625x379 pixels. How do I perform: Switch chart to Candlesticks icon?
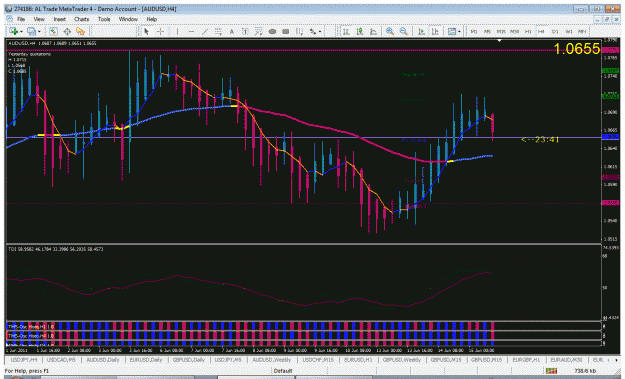tap(360, 31)
